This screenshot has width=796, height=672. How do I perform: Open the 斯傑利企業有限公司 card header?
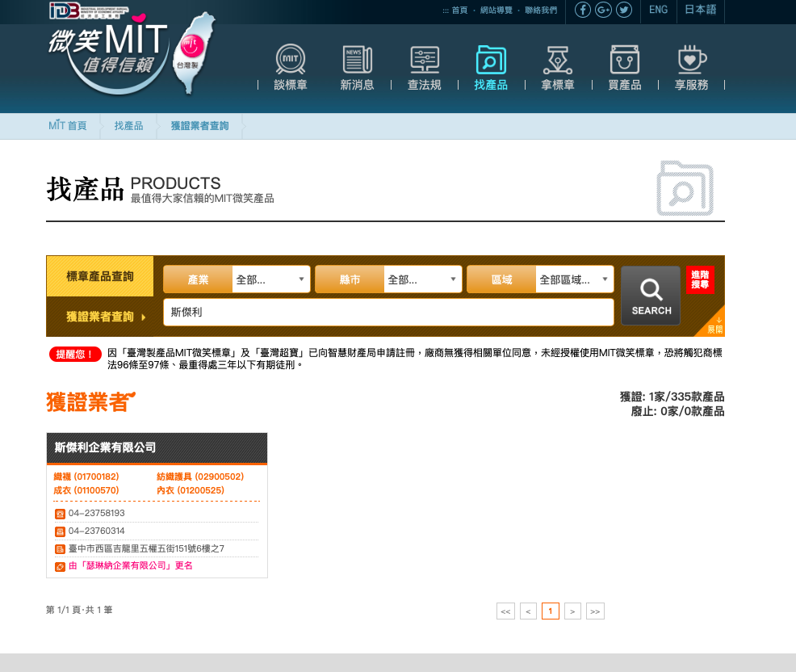(x=157, y=447)
